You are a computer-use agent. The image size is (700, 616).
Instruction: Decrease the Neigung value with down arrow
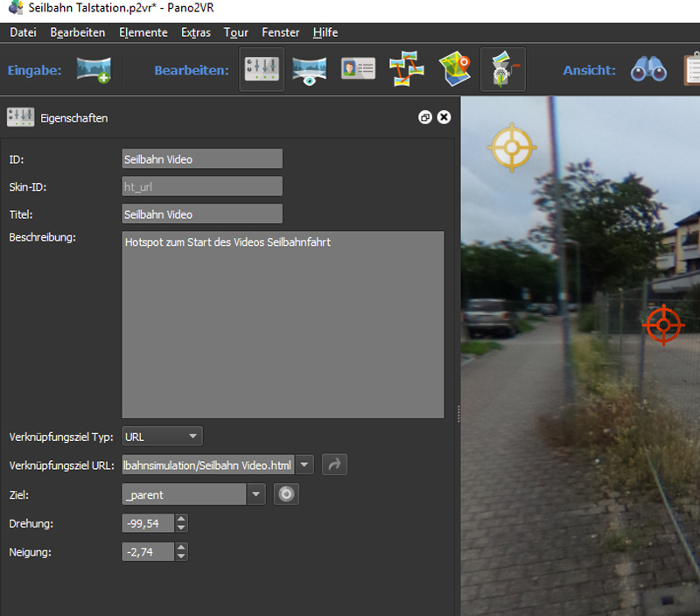pyautogui.click(x=181, y=556)
